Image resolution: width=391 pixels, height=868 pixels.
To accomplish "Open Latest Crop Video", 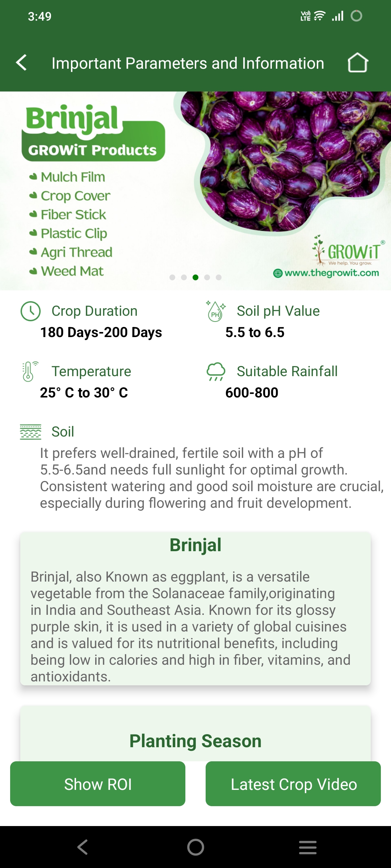I will click(293, 784).
